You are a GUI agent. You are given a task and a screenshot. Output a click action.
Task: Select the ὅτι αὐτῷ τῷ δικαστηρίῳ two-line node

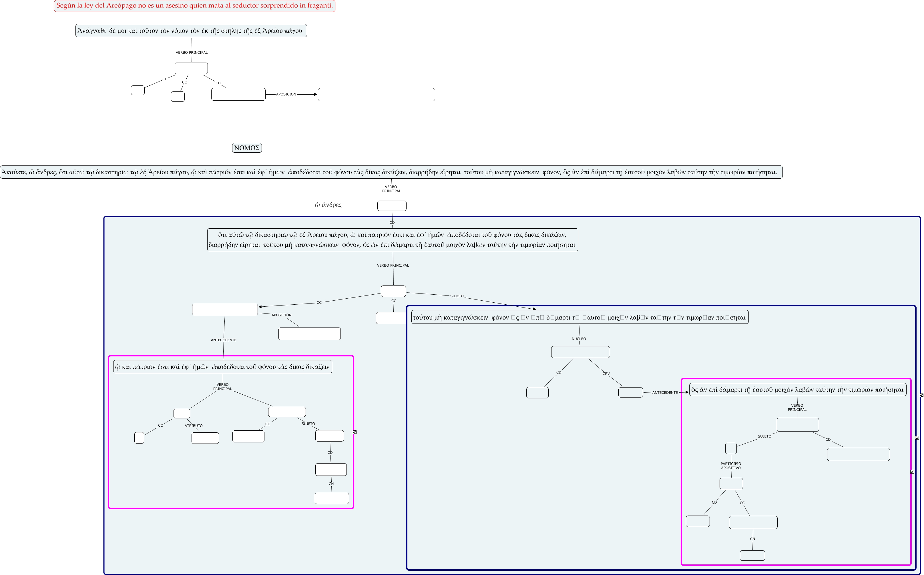392,239
